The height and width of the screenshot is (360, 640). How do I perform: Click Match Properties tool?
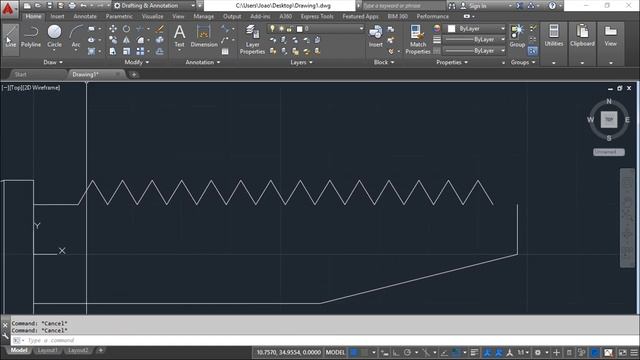(418, 39)
